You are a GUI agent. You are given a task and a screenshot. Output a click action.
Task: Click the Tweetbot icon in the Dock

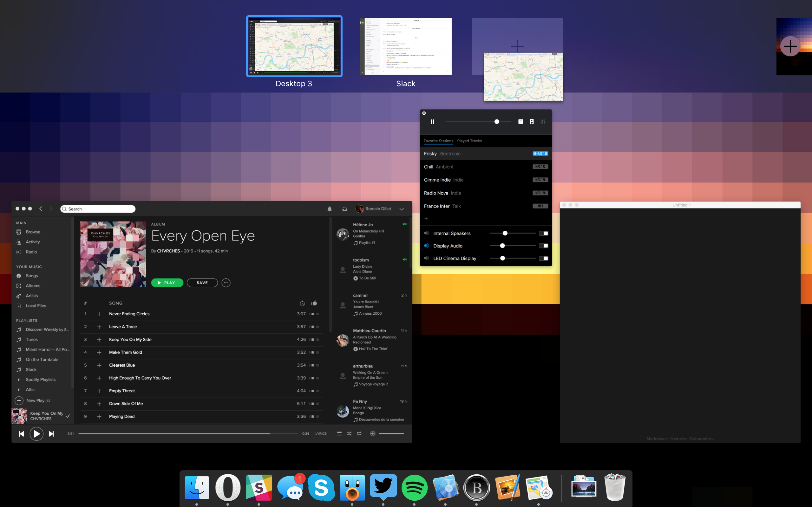point(352,488)
